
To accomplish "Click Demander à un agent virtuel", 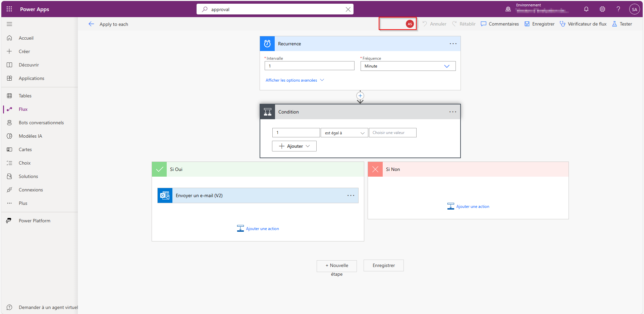I will pyautogui.click(x=40, y=307).
